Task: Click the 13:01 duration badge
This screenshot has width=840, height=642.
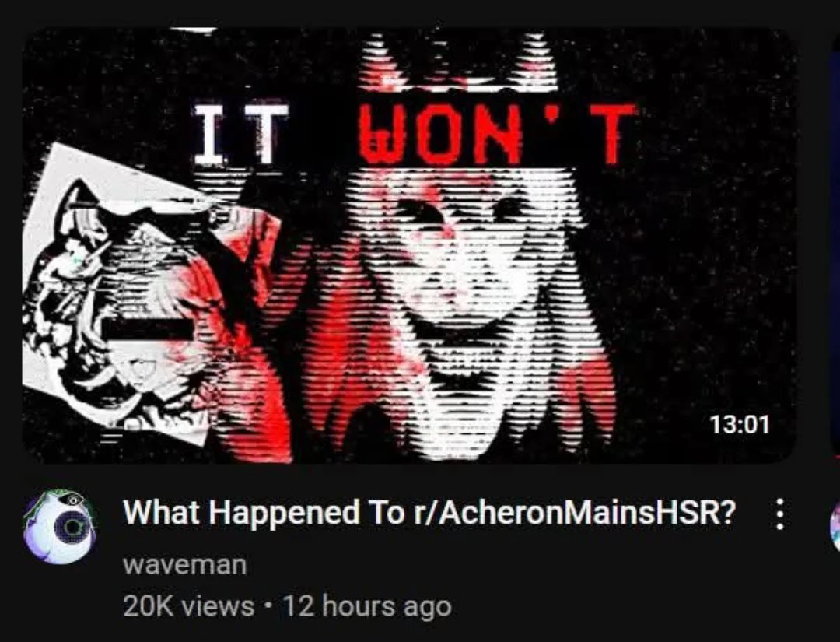Action: tap(740, 425)
